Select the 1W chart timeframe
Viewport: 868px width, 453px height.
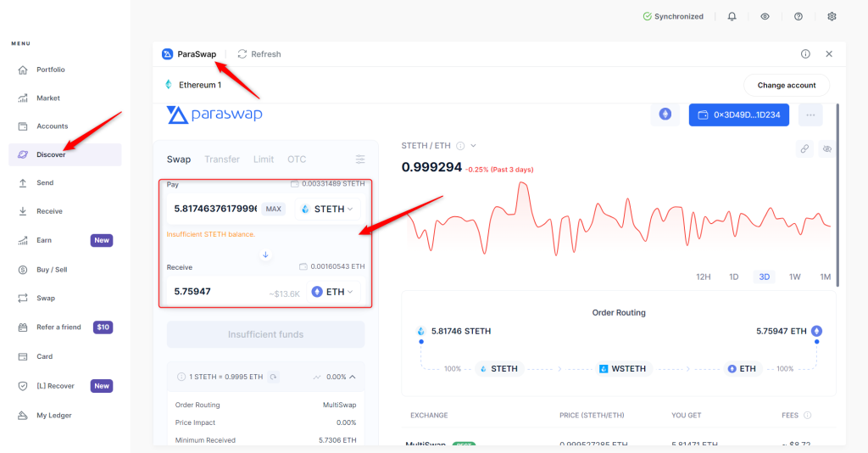[x=794, y=277]
